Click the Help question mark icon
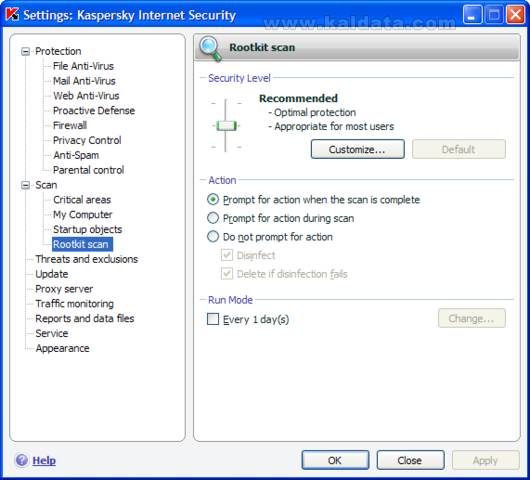The height and width of the screenshot is (480, 530). coord(22,460)
